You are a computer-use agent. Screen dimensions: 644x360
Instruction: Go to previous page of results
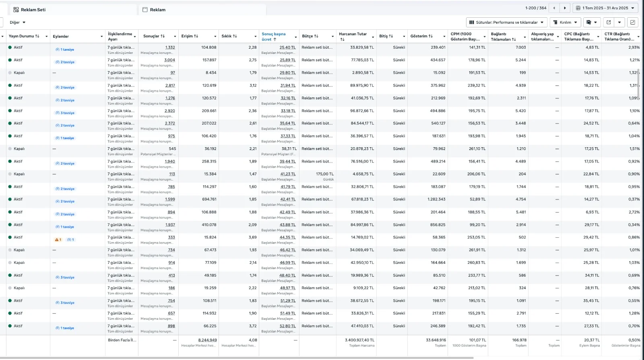tap(554, 8)
